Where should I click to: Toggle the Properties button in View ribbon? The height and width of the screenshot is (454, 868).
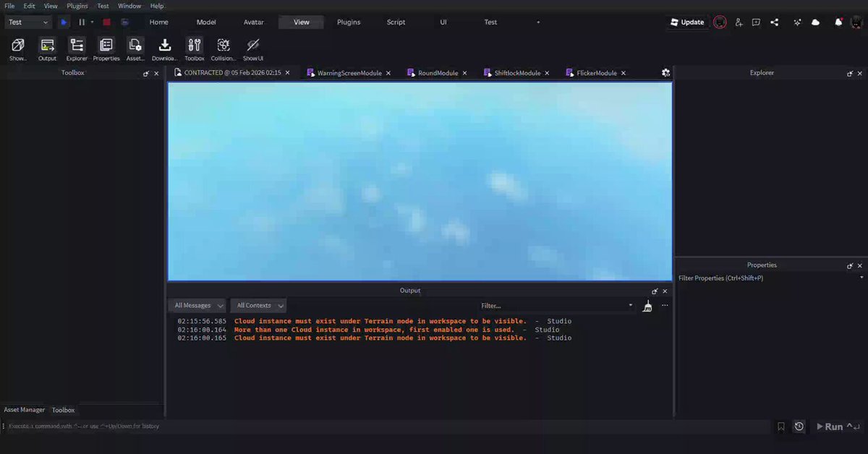pos(106,49)
